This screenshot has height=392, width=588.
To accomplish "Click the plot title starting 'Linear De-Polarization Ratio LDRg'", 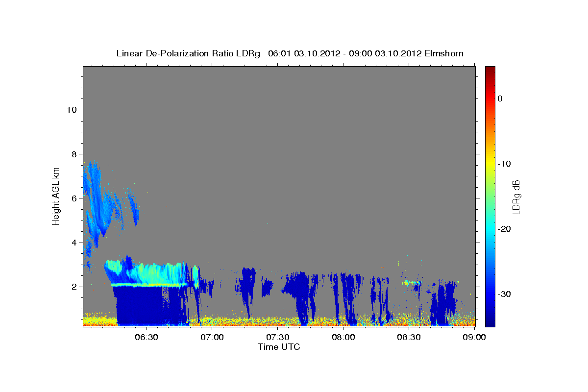I will [290, 53].
